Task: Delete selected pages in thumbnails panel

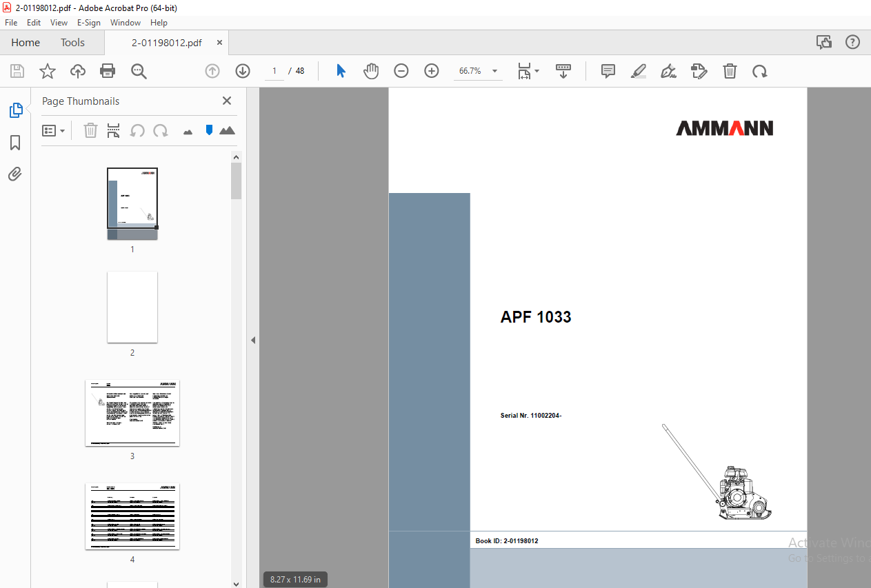Action: pyautogui.click(x=90, y=130)
